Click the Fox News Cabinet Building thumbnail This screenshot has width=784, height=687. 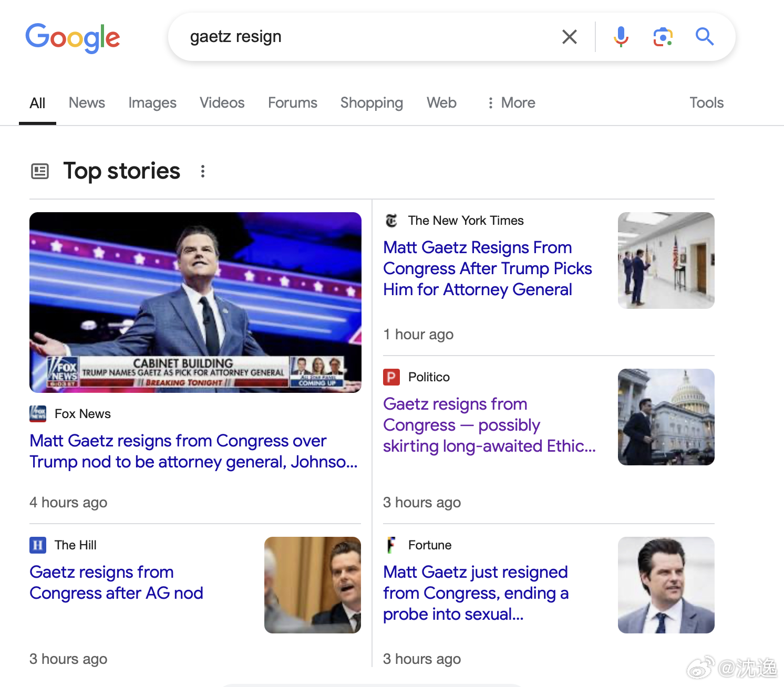click(x=195, y=302)
